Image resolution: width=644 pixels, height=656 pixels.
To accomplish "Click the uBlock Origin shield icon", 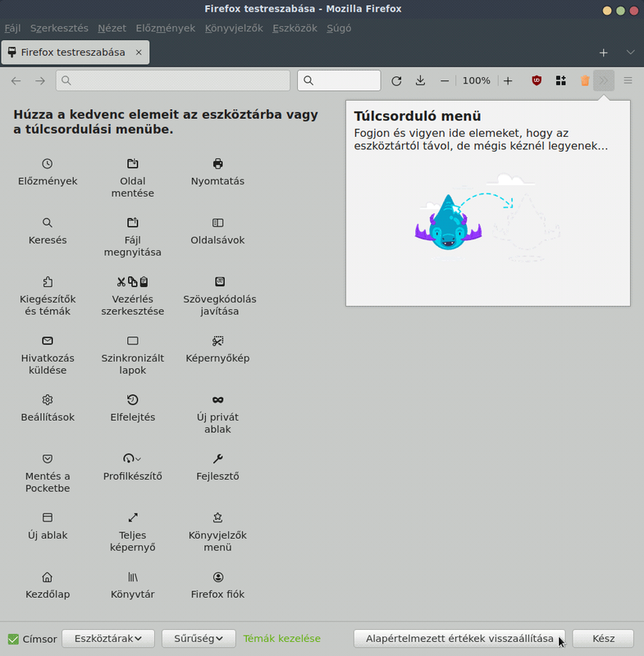I will (x=537, y=80).
